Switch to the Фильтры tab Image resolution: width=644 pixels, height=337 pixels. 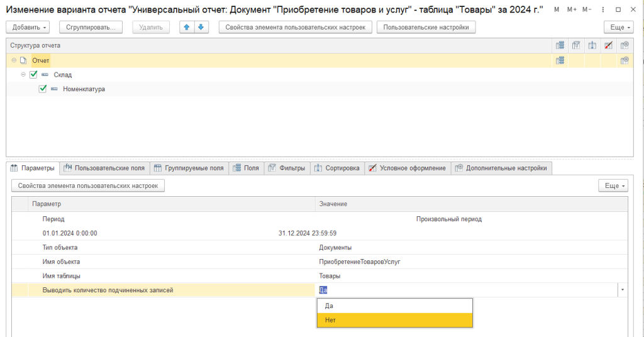pyautogui.click(x=287, y=168)
